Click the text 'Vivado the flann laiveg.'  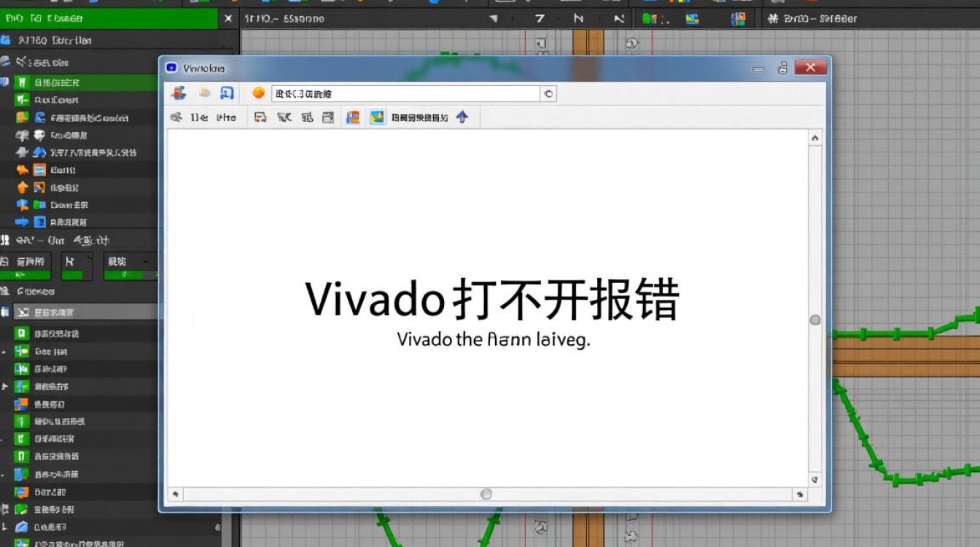494,340
